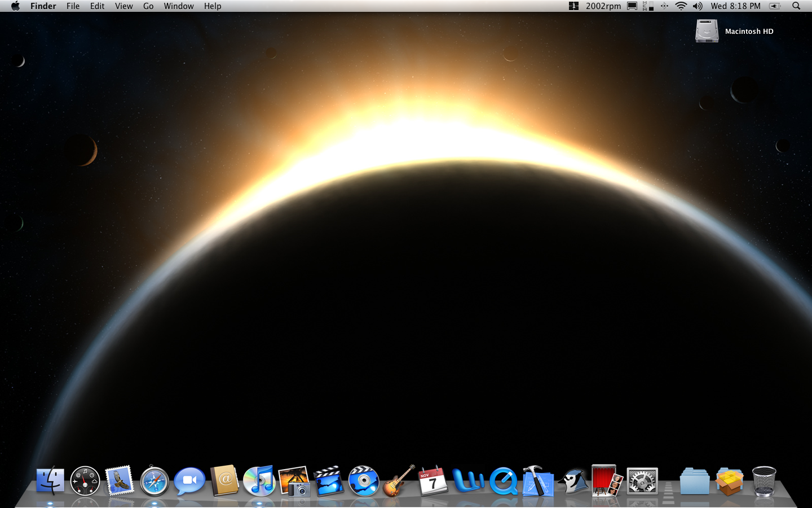Viewport: 812px width, 508px height.
Task: Launch Microsoft Word from the Dock
Action: click(x=468, y=481)
